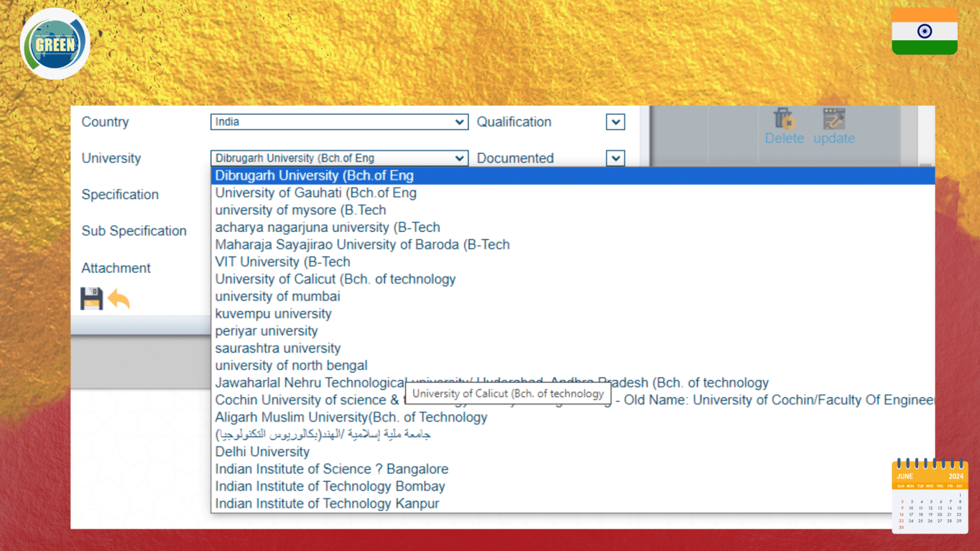Click the update label text
The height and width of the screenshot is (551, 980).
834,138
